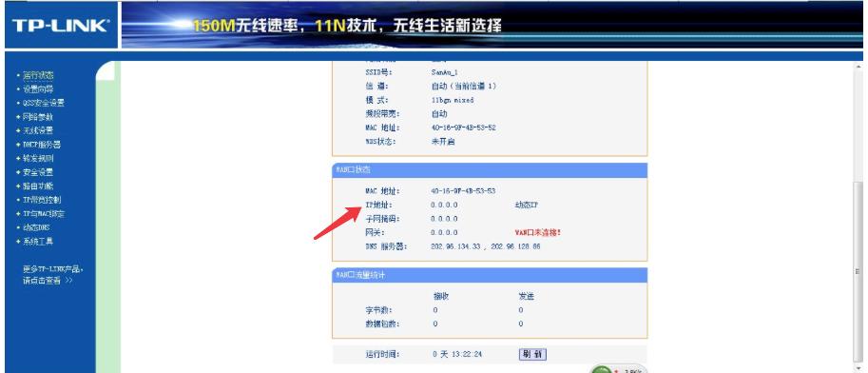Expand the 网络参数 menu
Screen dimensions: 868x373
(38, 116)
